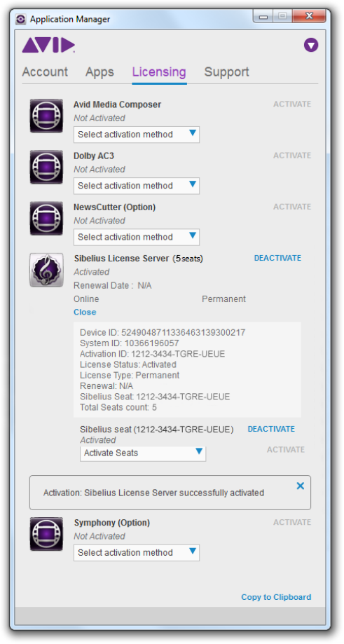Image resolution: width=344 pixels, height=644 pixels.
Task: Close the Application Manager window
Action: pos(309,17)
